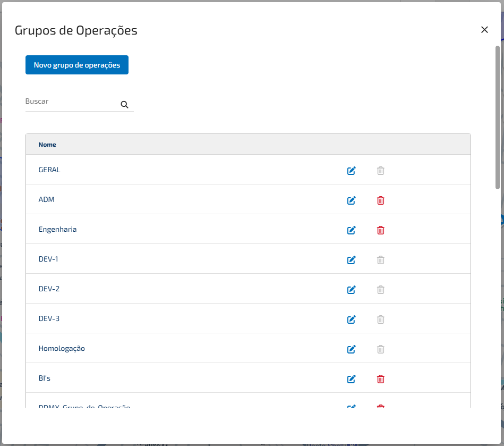Click the greyed trash icon for DEV-3
The image size is (504, 446).
pos(381,319)
